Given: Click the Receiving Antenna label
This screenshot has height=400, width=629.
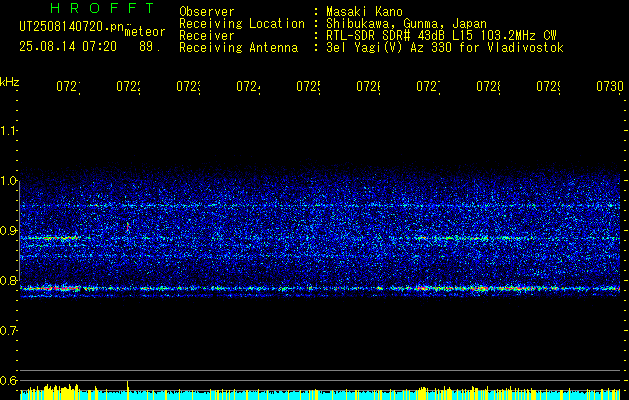Looking at the screenshot, I should [238, 48].
